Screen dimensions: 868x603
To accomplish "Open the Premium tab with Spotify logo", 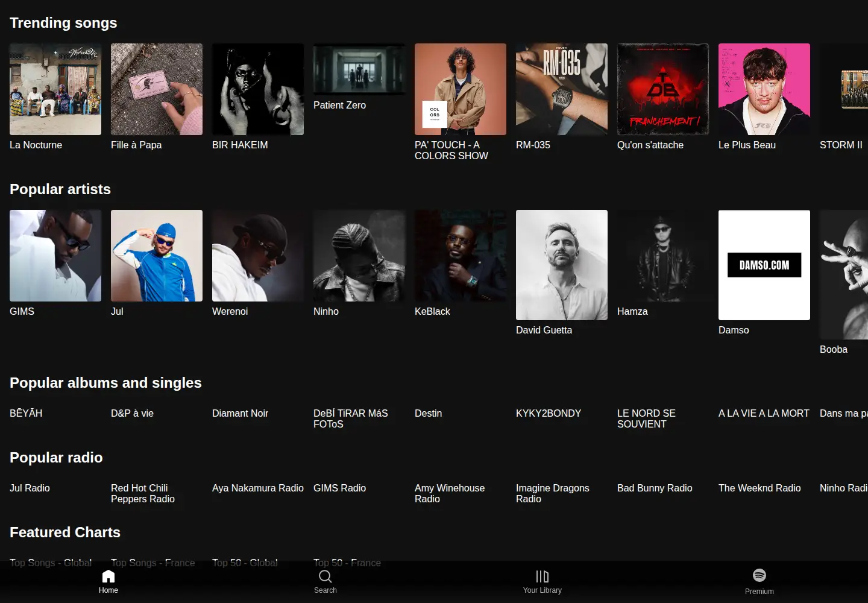I will (759, 582).
